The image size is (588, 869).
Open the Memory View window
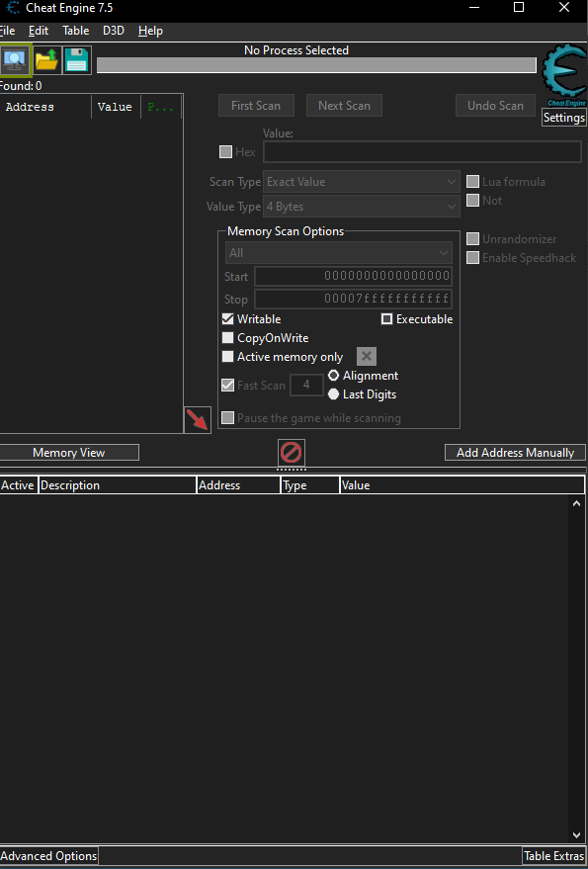pyautogui.click(x=69, y=453)
